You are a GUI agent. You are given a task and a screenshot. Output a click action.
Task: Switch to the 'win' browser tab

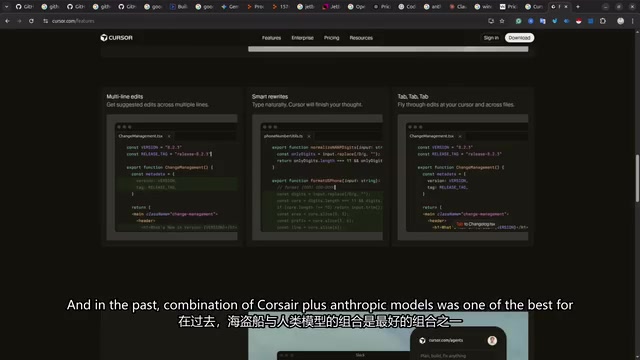tap(484, 7)
